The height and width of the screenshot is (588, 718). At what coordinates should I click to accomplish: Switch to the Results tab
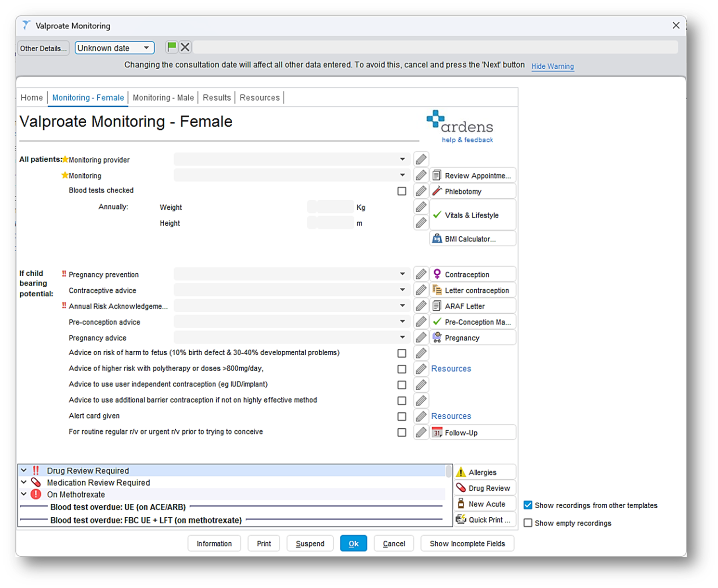coord(217,98)
